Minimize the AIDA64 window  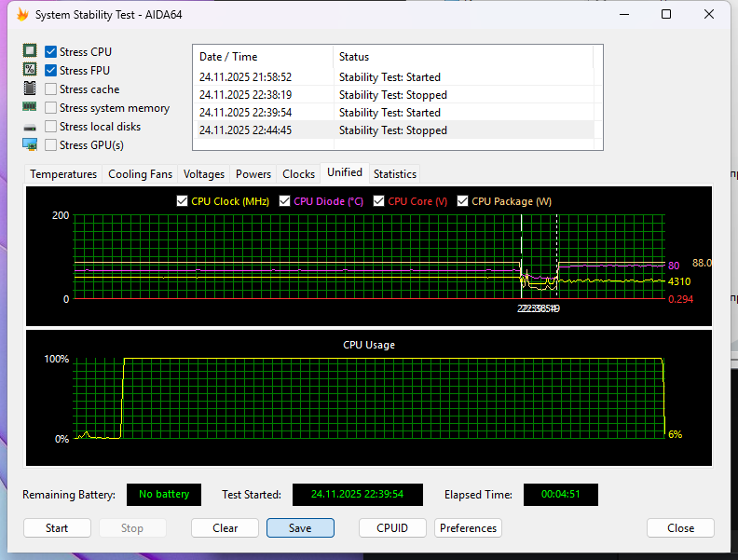coord(624,15)
